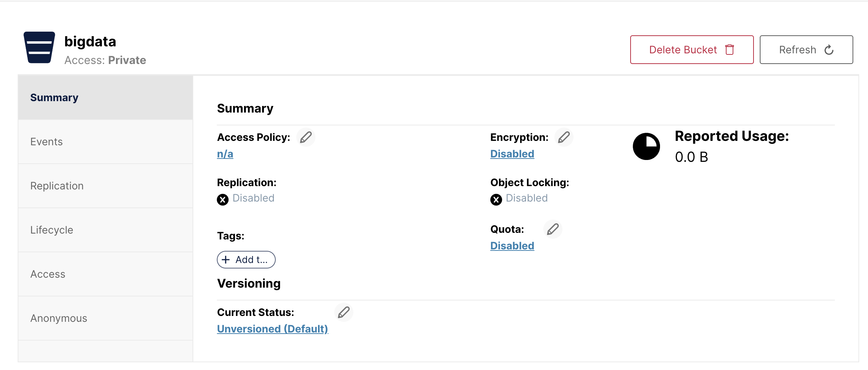Edit Versioning Current Status pencil icon
This screenshot has height=370, width=868.
344,312
